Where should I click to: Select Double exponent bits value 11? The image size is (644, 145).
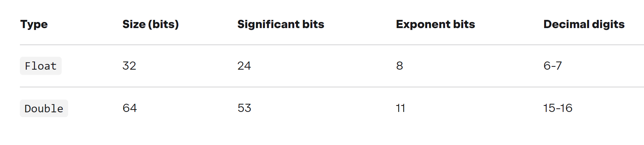[x=400, y=108]
